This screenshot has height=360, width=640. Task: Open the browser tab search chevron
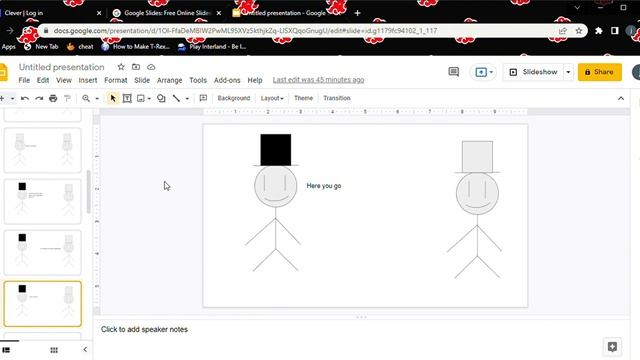[577, 8]
